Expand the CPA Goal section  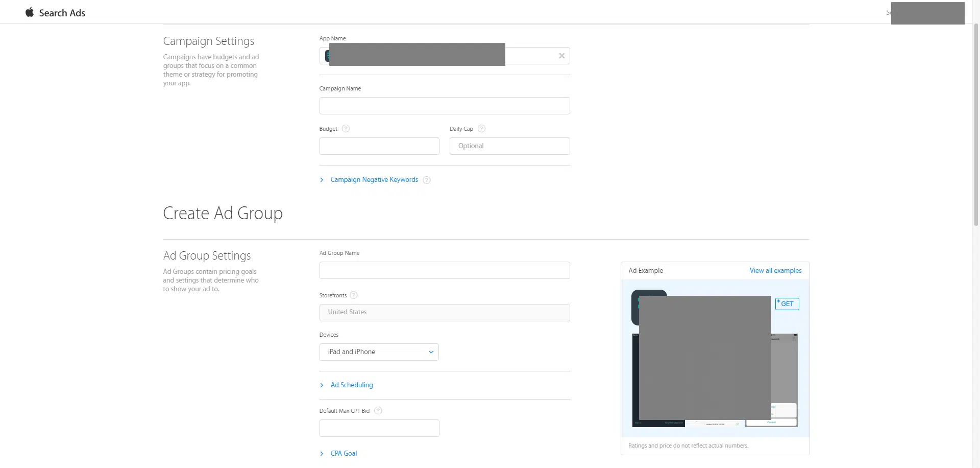[x=344, y=454]
